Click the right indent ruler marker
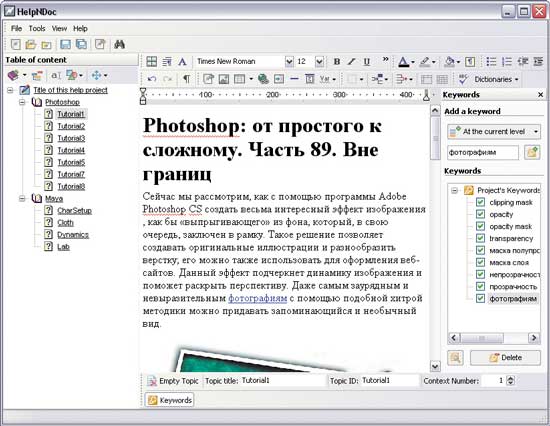Image resolution: width=550 pixels, height=426 pixels. (426, 95)
